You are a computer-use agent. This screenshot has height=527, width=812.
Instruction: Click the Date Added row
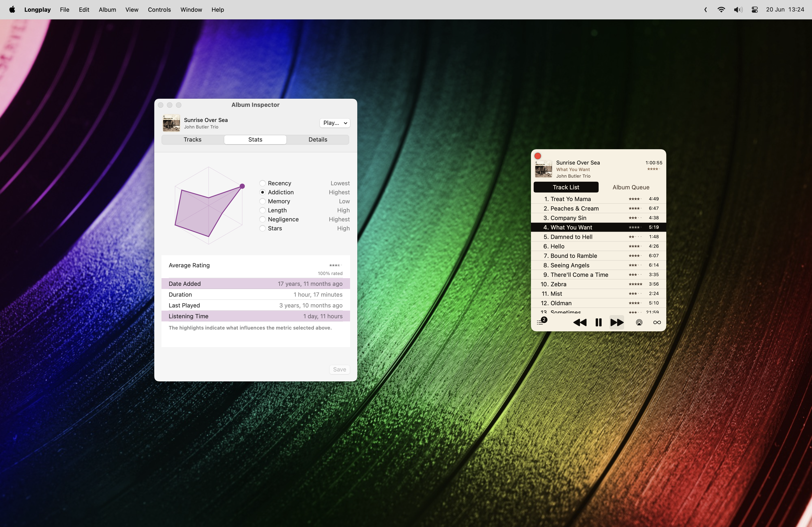(x=256, y=284)
